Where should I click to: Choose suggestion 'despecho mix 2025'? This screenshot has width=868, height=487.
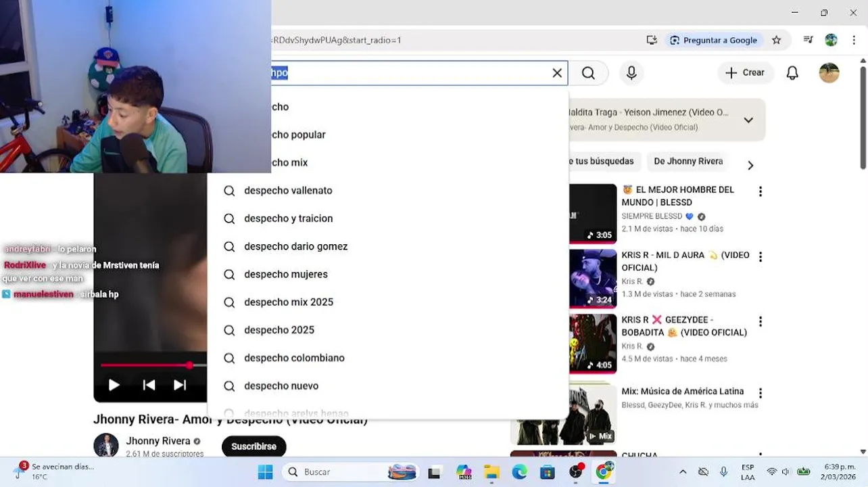pos(387,302)
